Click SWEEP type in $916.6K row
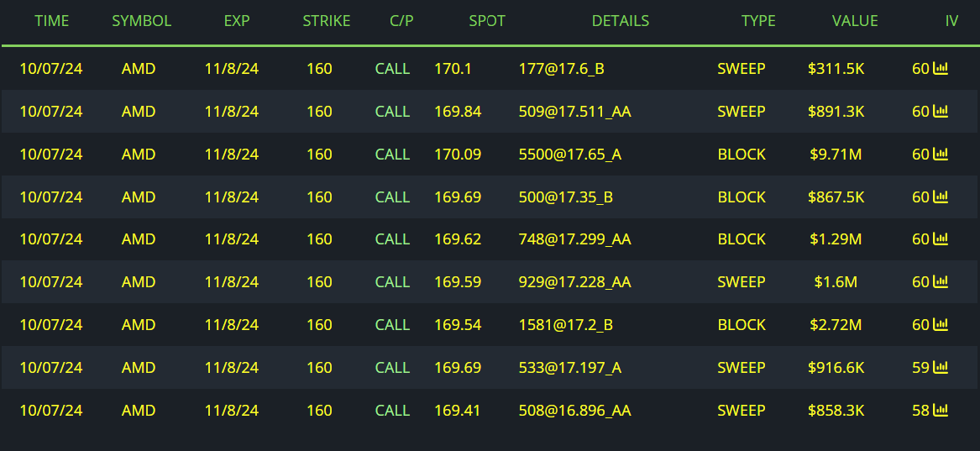 (x=742, y=367)
